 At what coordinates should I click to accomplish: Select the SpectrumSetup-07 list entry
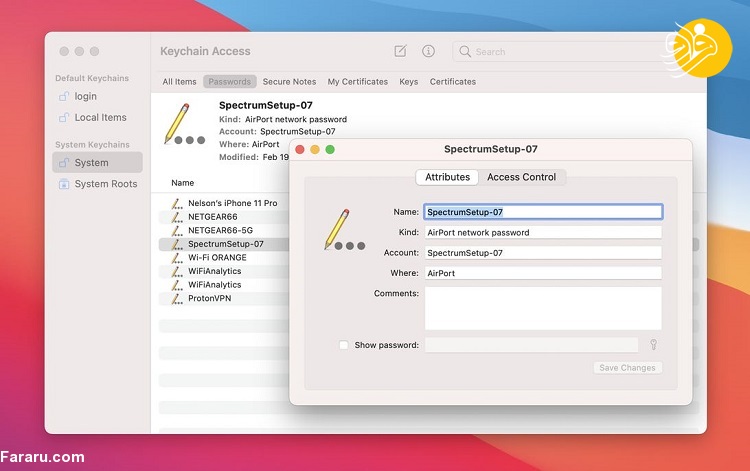(224, 244)
